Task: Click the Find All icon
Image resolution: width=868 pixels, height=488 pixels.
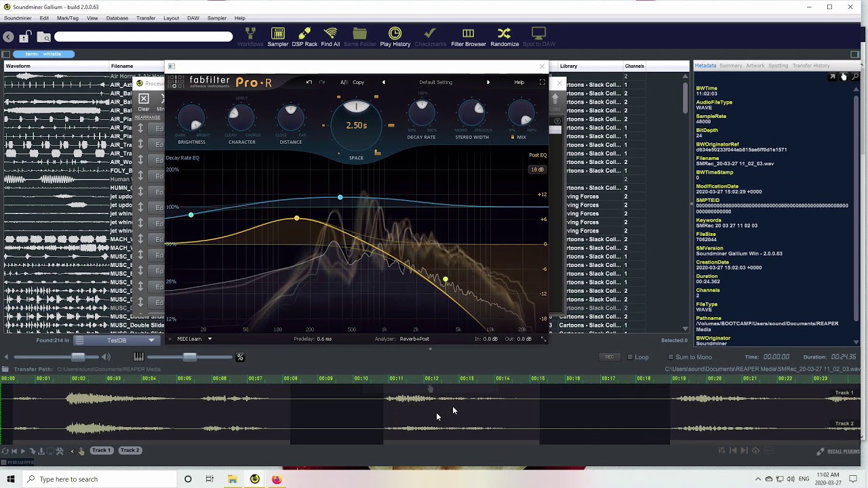Action: point(330,37)
